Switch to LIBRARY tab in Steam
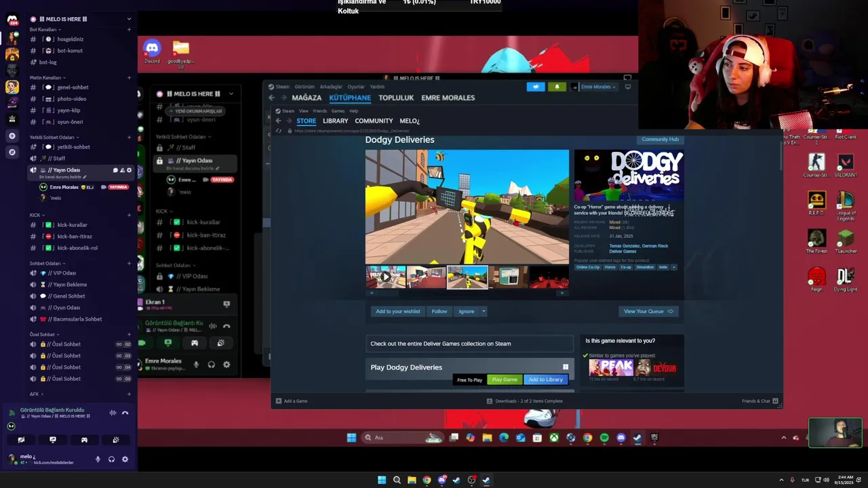This screenshot has width=868, height=488. click(x=335, y=121)
